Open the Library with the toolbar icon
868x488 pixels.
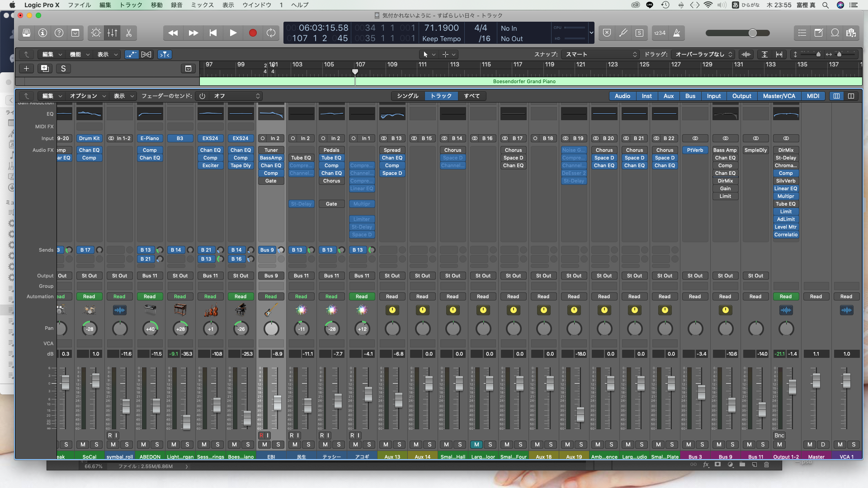[x=26, y=33]
